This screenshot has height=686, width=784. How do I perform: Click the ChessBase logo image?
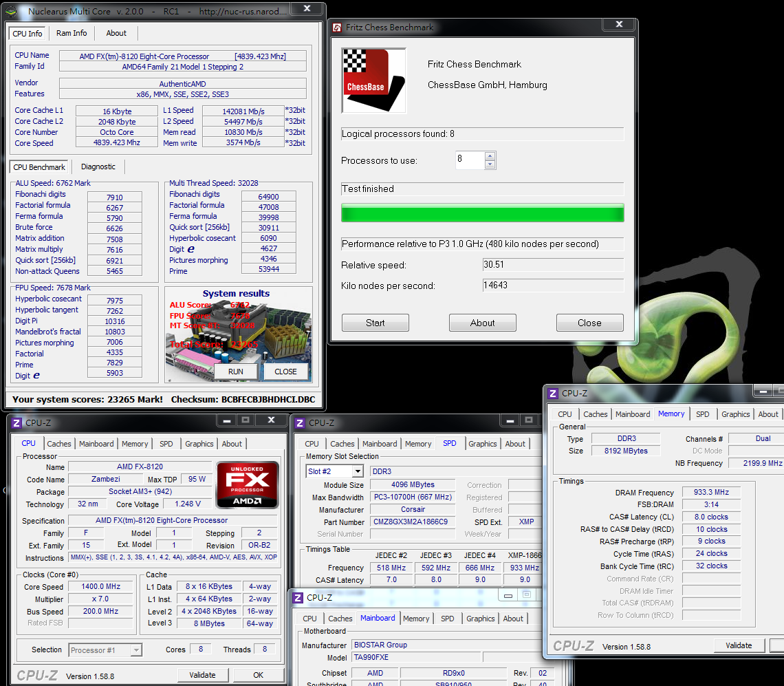tap(373, 81)
